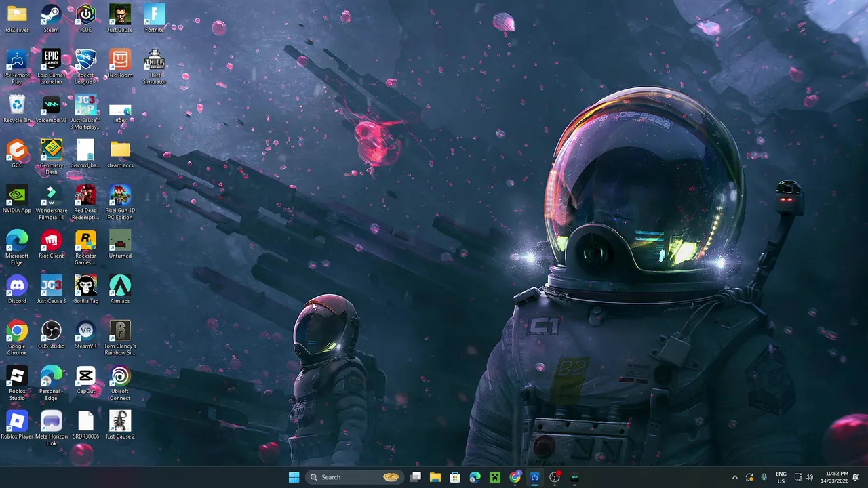Open PS Remote Play shortcut
The width and height of the screenshot is (868, 488).
17,67
